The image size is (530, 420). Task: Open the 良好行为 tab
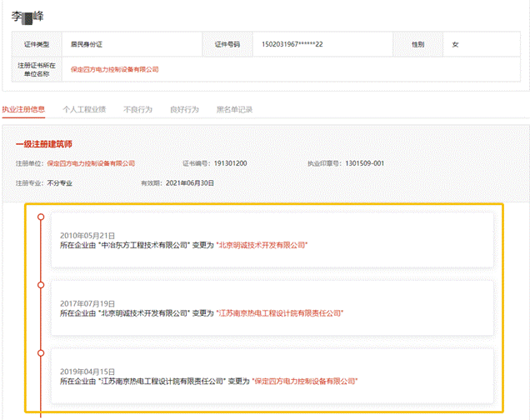point(184,109)
